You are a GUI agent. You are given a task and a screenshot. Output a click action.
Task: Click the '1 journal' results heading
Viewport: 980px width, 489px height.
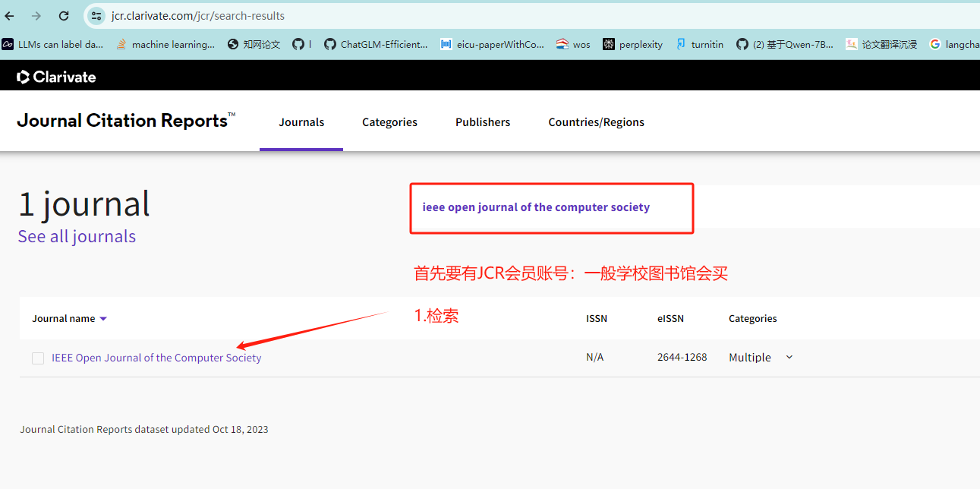84,203
